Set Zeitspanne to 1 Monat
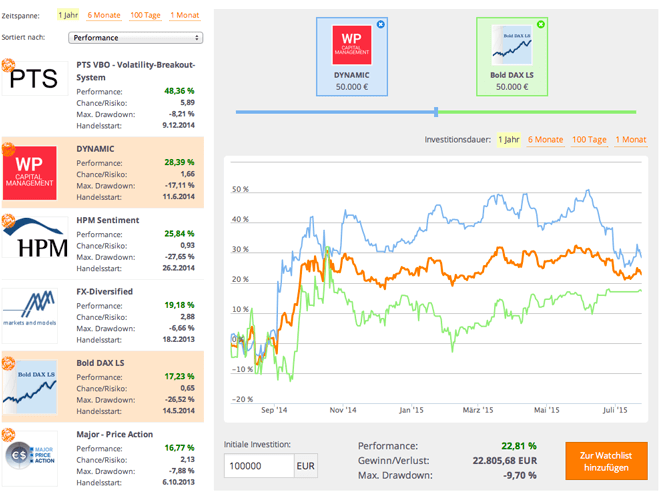 [x=184, y=15]
